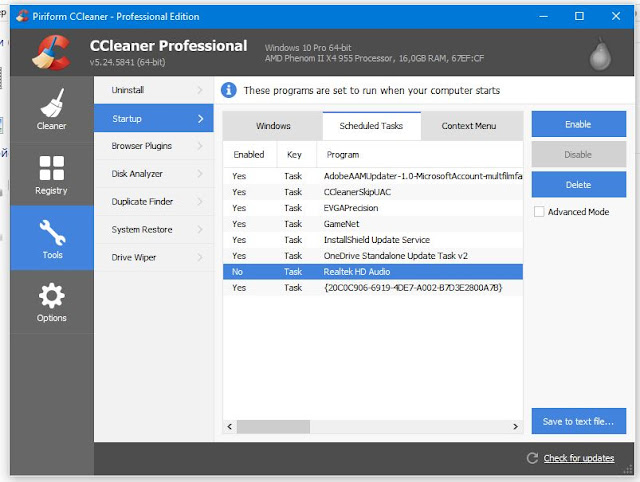Click the CCleaner title bar app icon

click(22, 16)
